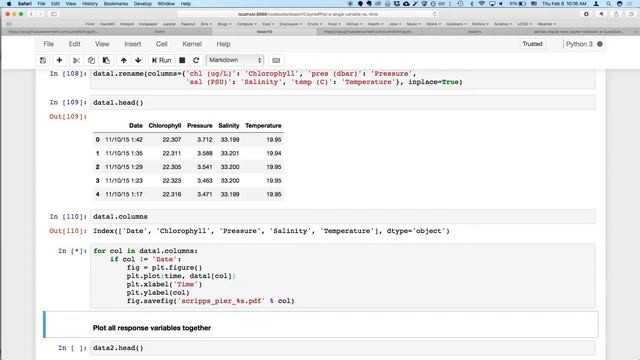Open the command palette keyboard icon
Image resolution: width=640 pixels, height=360 pixels.
(276, 60)
